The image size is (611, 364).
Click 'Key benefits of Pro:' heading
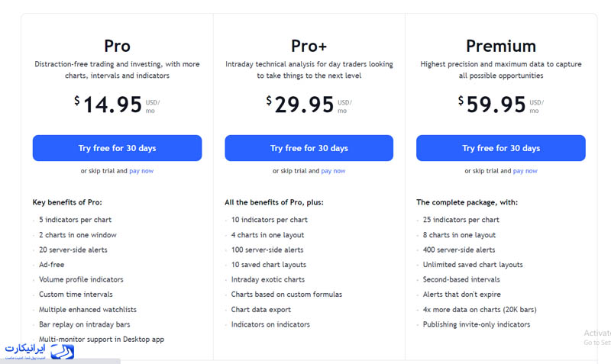click(x=67, y=202)
